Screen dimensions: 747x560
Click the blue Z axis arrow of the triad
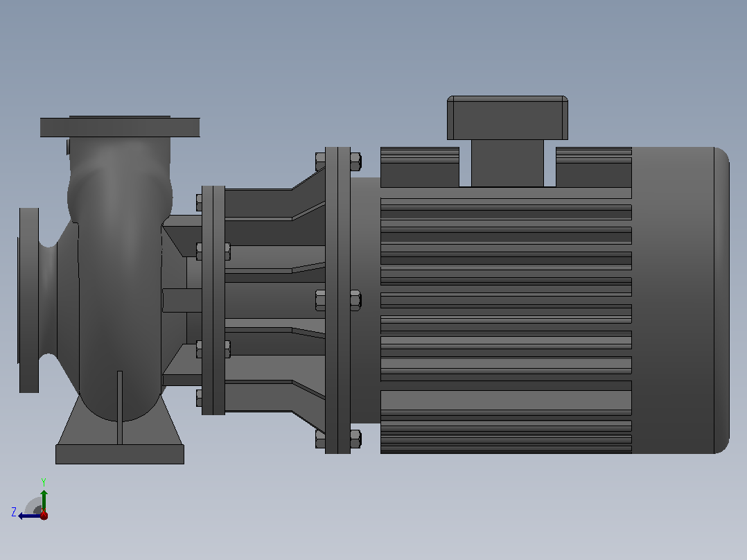30,516
